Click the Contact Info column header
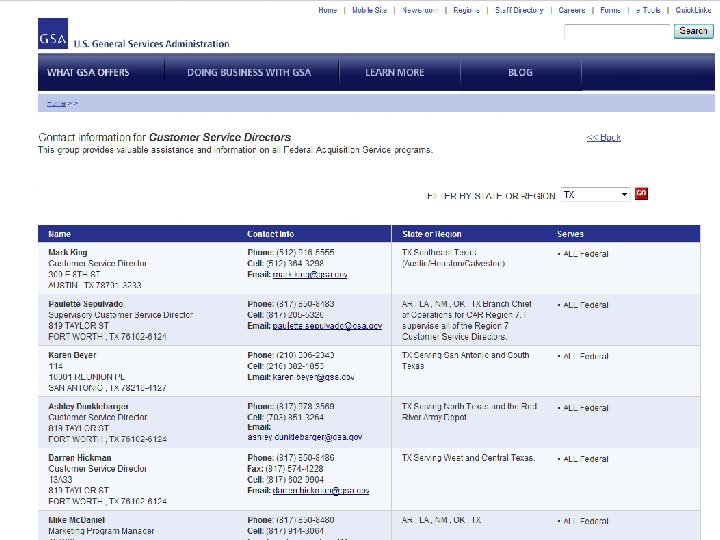The width and height of the screenshot is (720, 540). coord(270,234)
